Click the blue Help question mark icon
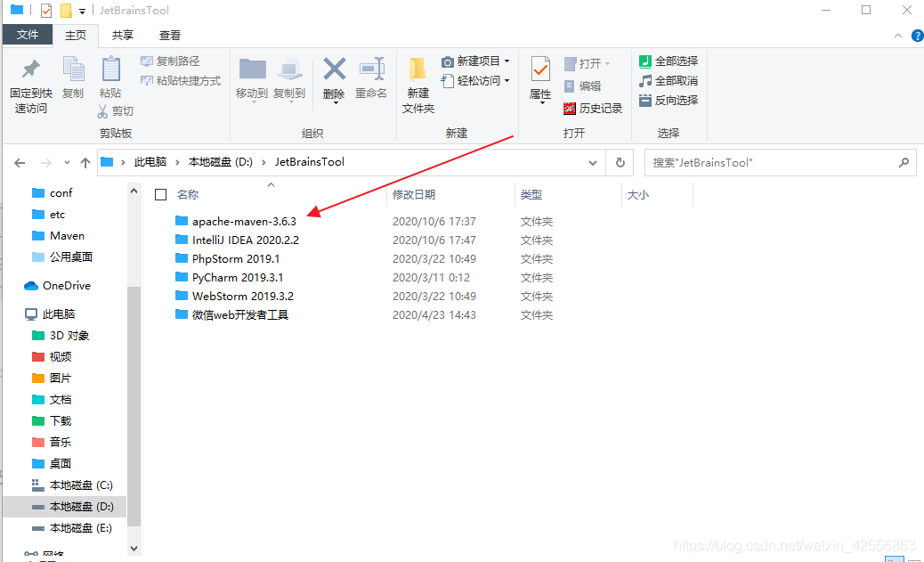This screenshot has width=924, height=562. pyautogui.click(x=918, y=36)
